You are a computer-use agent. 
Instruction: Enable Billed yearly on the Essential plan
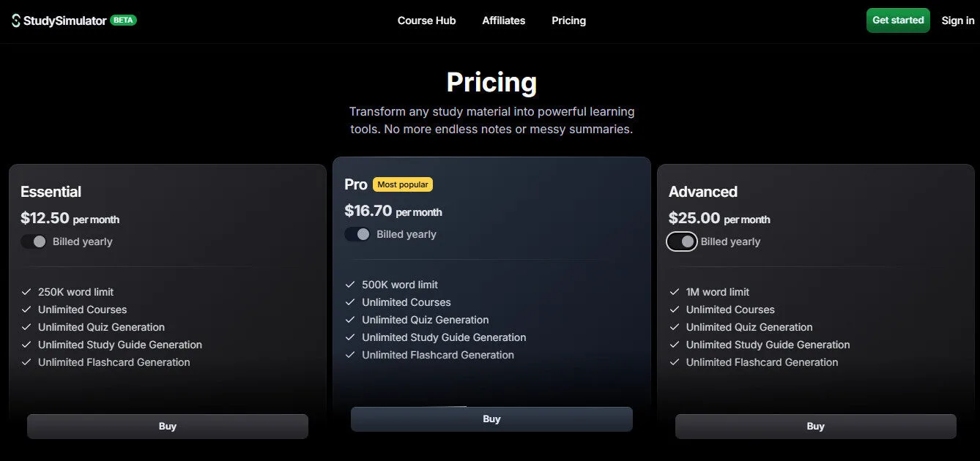click(x=34, y=241)
